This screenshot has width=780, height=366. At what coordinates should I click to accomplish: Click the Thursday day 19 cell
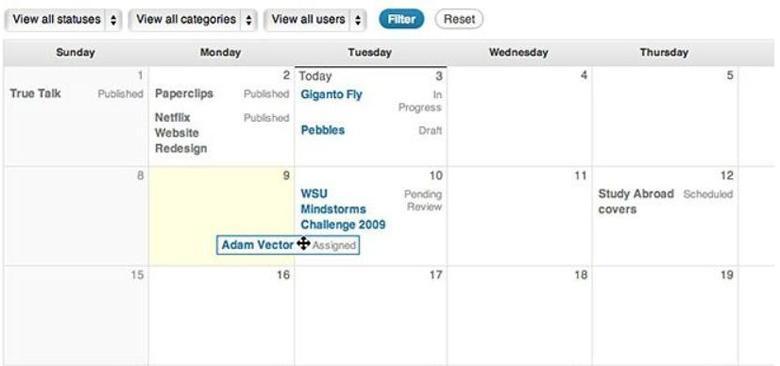665,316
